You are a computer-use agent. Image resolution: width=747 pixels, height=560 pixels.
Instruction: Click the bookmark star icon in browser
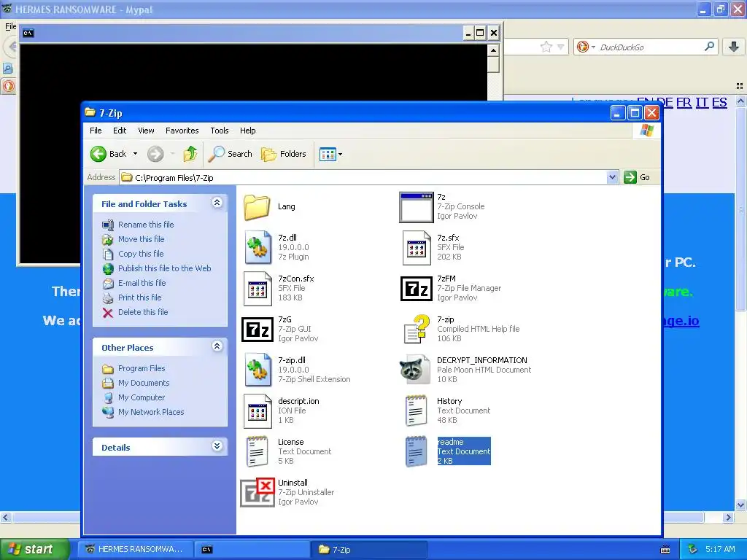click(546, 47)
